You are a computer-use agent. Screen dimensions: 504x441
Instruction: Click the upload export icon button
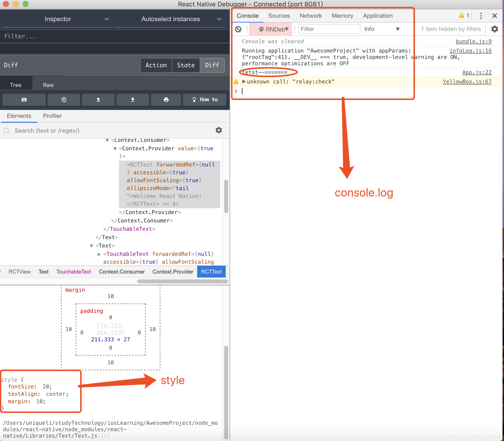coord(98,100)
